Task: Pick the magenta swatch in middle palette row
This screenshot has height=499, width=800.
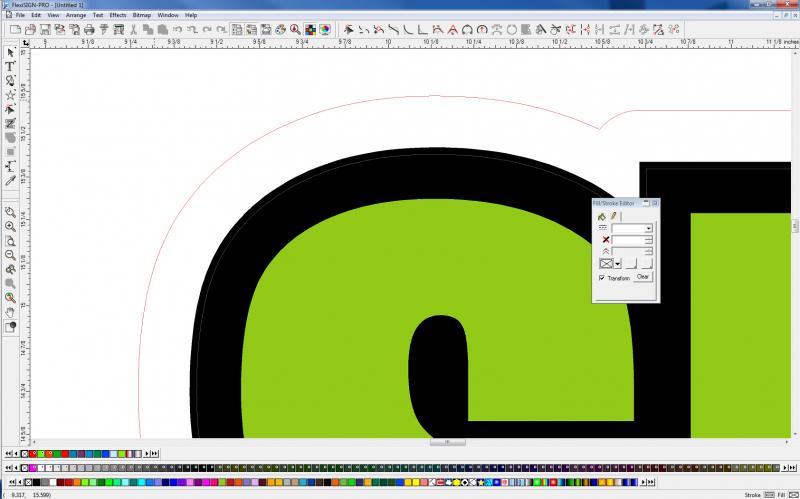Action: coord(33,468)
